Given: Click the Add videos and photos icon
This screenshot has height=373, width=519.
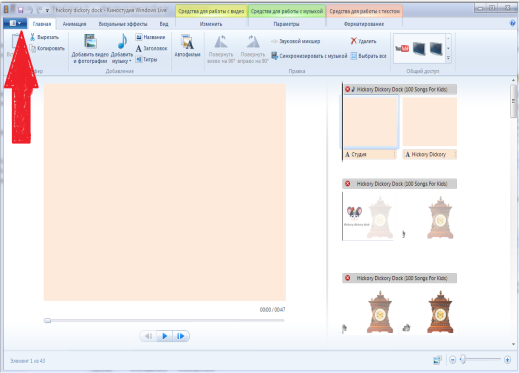Looking at the screenshot, I should click(90, 42).
